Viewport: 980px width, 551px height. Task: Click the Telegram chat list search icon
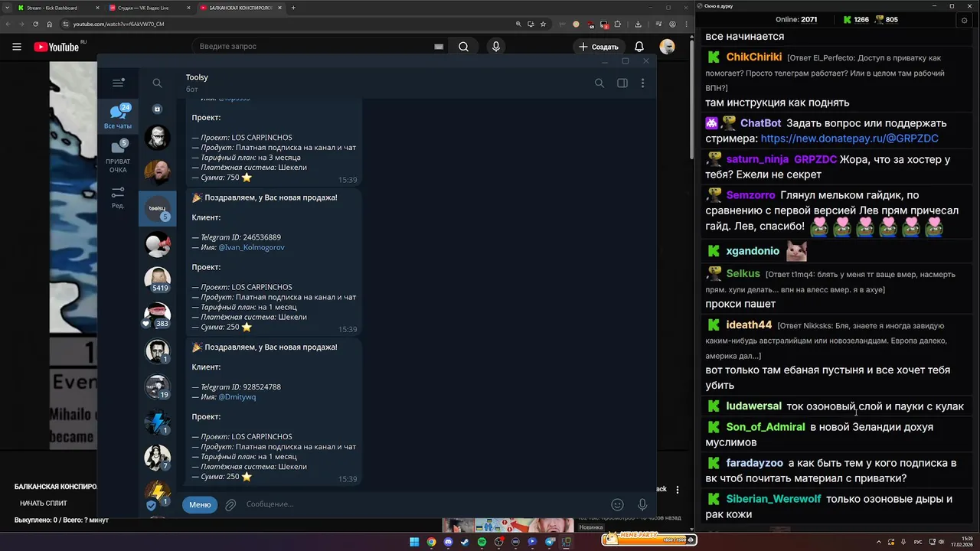click(x=157, y=83)
